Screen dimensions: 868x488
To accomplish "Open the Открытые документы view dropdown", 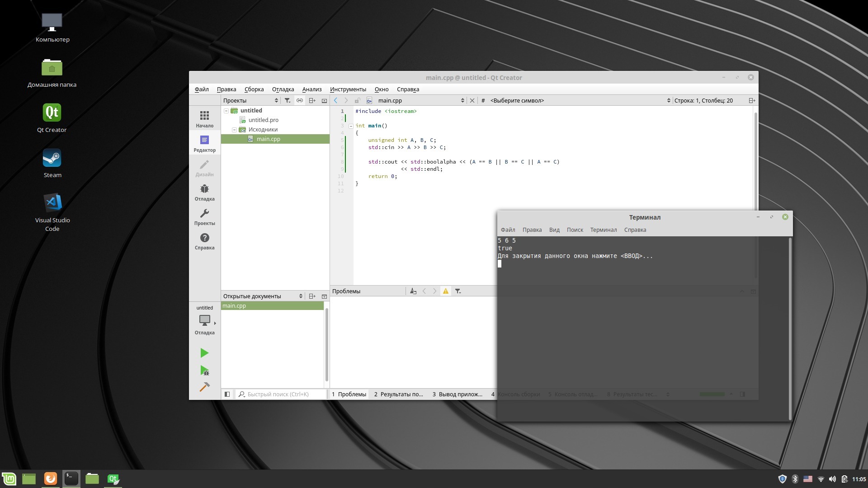I will (263, 296).
